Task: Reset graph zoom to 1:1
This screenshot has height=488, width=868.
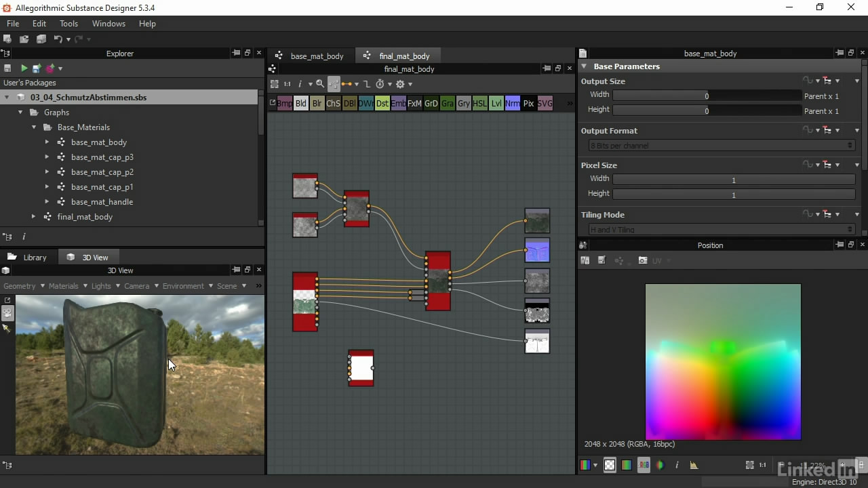Action: pos(287,84)
